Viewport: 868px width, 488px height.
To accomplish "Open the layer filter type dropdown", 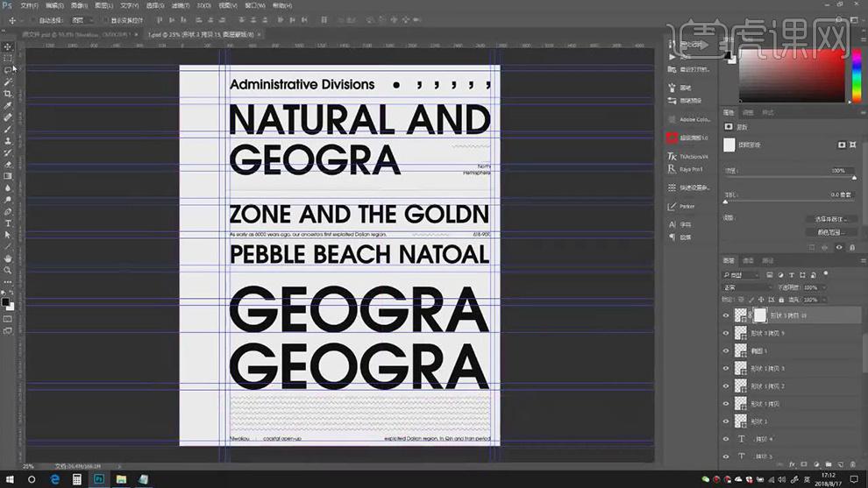I will [745, 274].
